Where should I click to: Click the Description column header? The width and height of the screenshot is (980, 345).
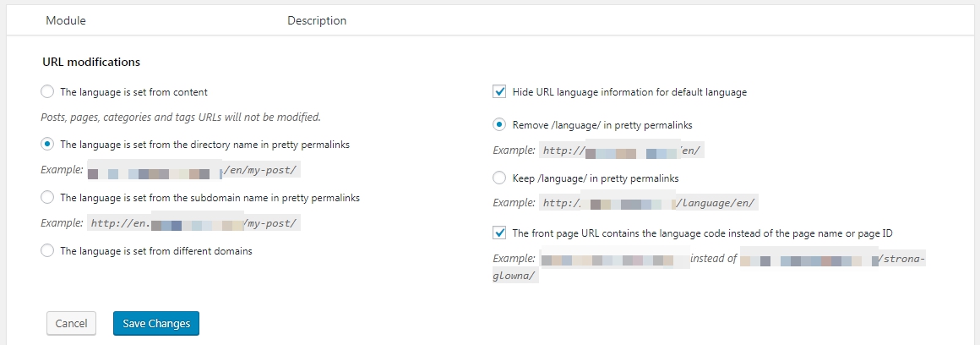[317, 20]
